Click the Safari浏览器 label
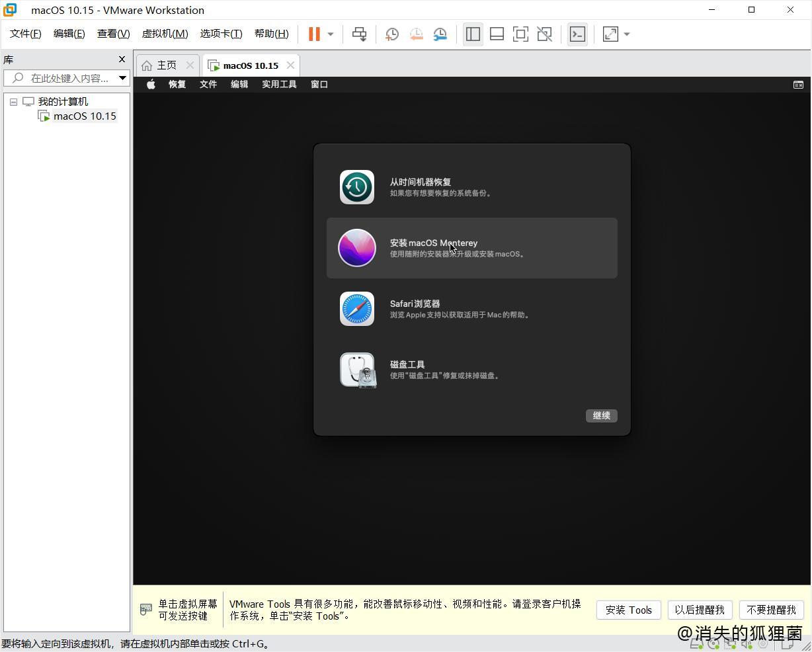The height and width of the screenshot is (652, 812). coord(415,304)
